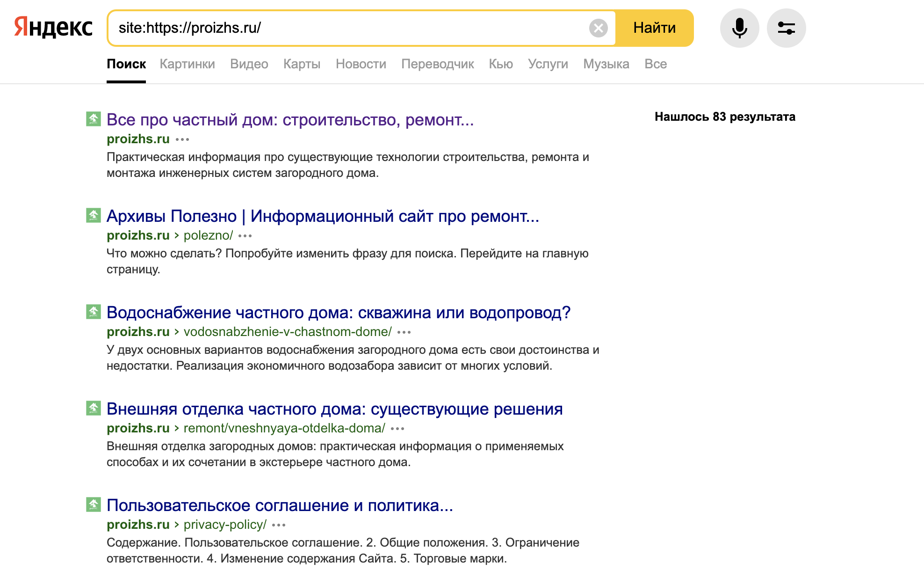Open three-dot menu next to privacy-policy/
This screenshot has width=924, height=570.
pyautogui.click(x=279, y=525)
